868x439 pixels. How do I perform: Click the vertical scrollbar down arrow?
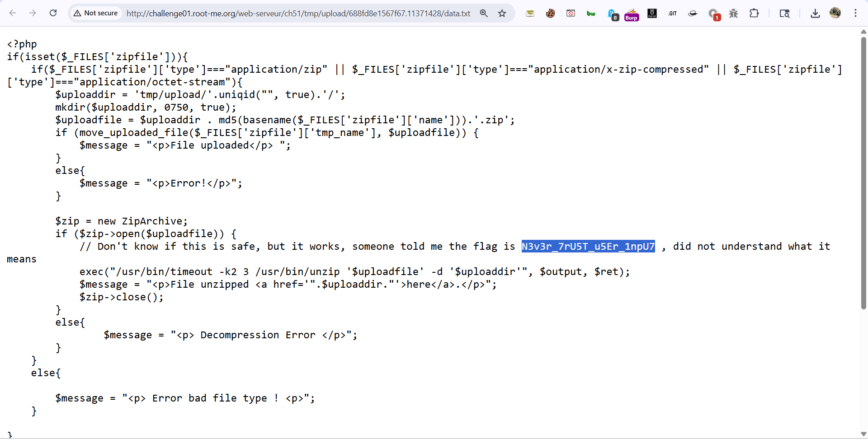click(x=863, y=434)
